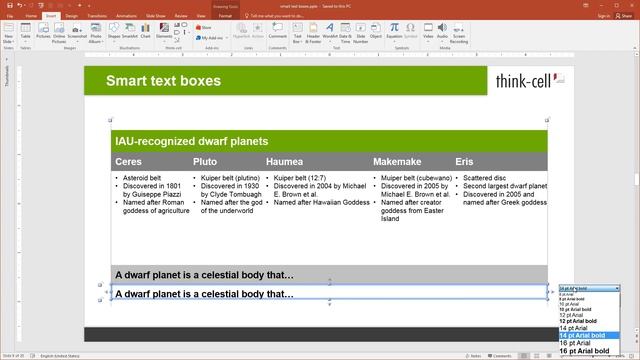Open the Drawing Tools Format tab
This screenshot has width=640, height=360.
[x=225, y=16]
